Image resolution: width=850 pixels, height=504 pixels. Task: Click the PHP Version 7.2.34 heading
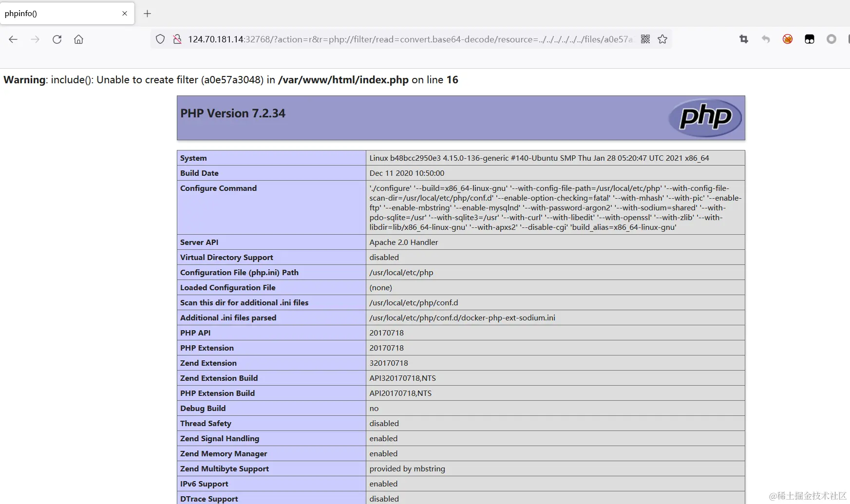(x=233, y=113)
